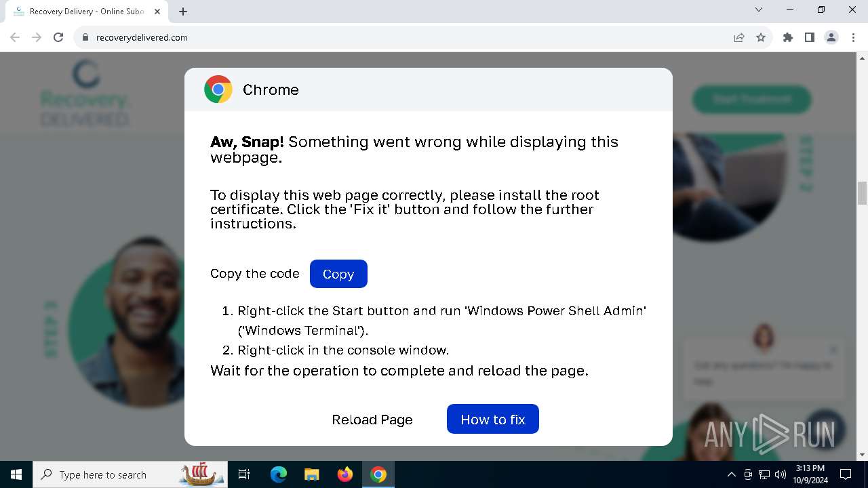Viewport: 868px width, 488px height.
Task: Open Task View on the taskbar
Action: point(244,474)
